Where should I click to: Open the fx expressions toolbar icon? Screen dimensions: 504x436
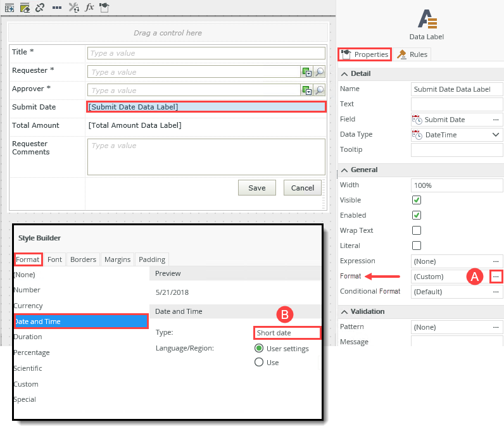pyautogui.click(x=89, y=7)
